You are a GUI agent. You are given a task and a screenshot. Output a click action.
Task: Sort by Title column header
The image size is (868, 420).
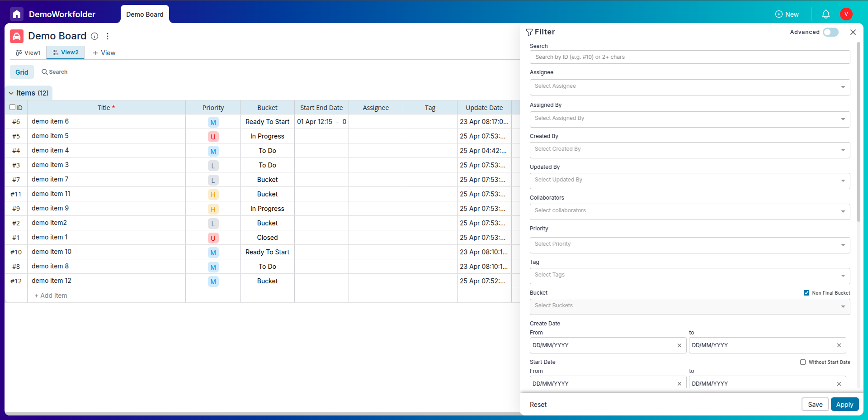106,108
